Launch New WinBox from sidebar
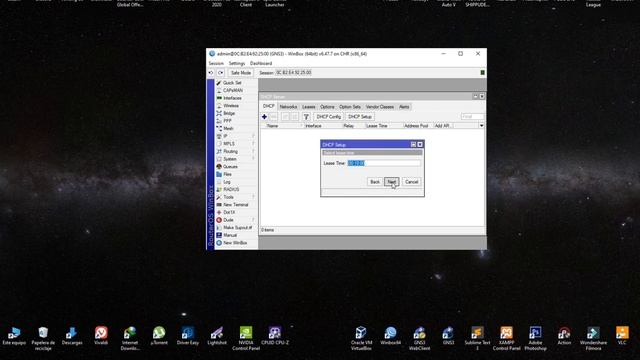 [x=235, y=243]
